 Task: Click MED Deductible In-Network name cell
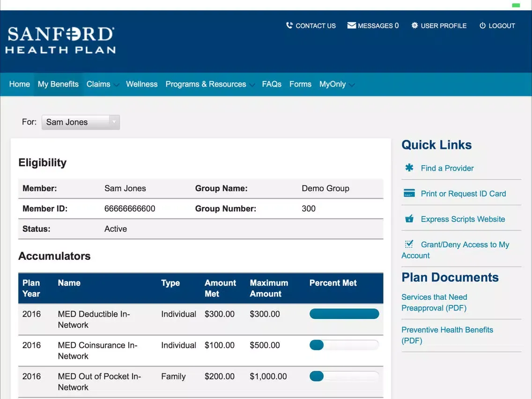pyautogui.click(x=94, y=319)
